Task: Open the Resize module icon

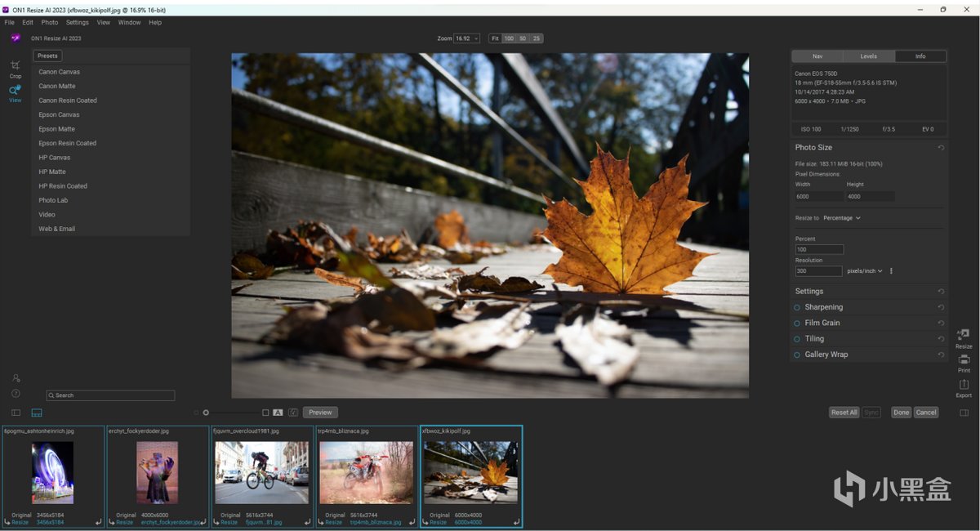Action: pos(964,335)
